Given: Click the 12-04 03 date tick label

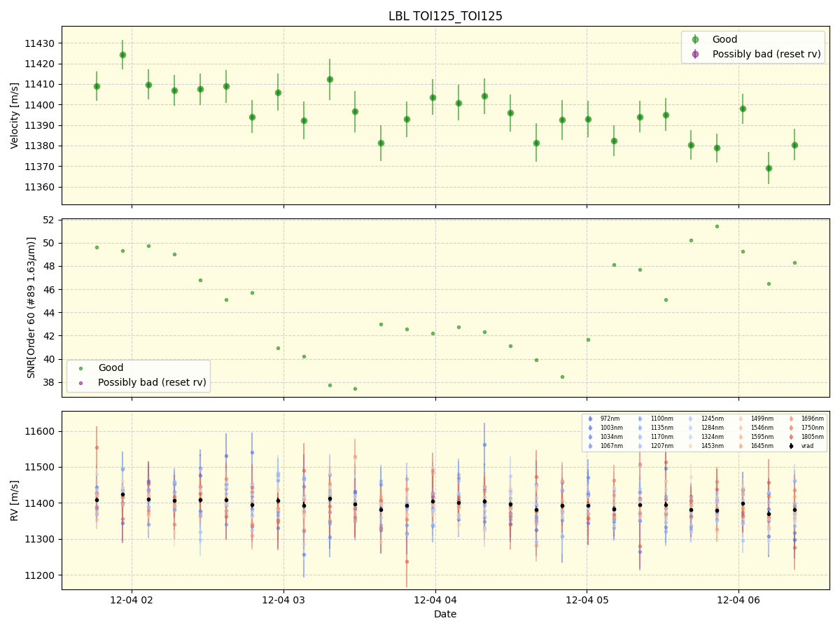Looking at the screenshot, I should click(283, 599).
